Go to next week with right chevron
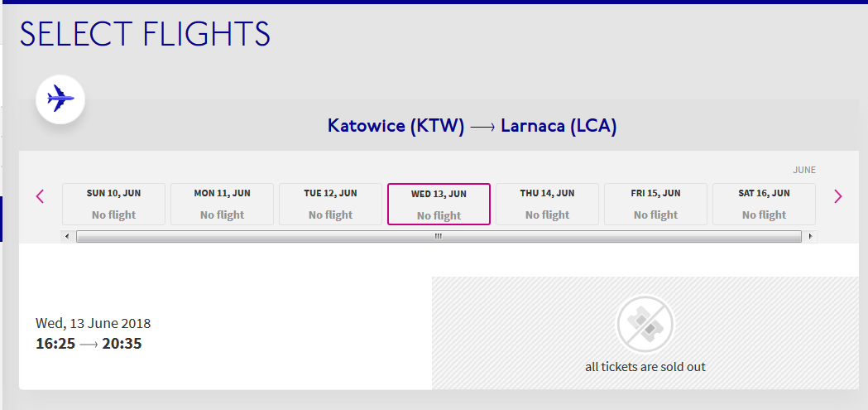Screen dimensions: 868x410 pos(838,196)
